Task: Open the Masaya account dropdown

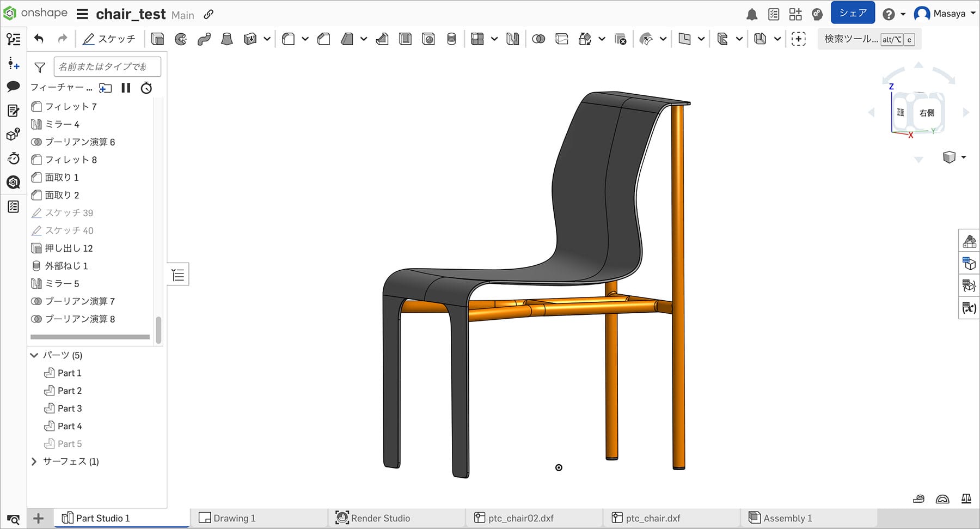Action: [x=945, y=14]
